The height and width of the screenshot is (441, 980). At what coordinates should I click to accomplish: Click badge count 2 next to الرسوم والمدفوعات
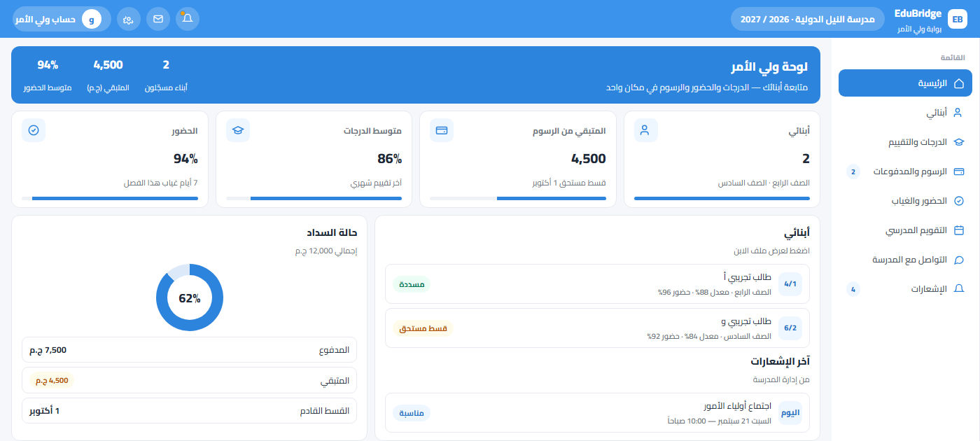(x=853, y=171)
